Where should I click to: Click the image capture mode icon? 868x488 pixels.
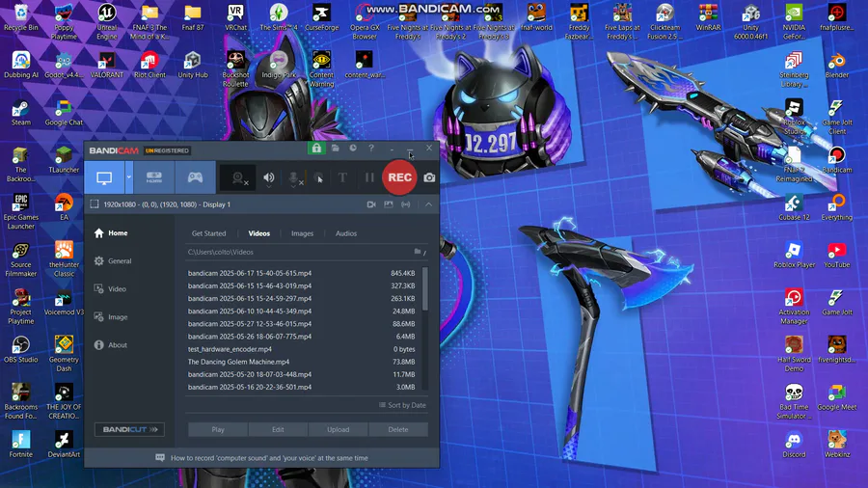click(389, 204)
